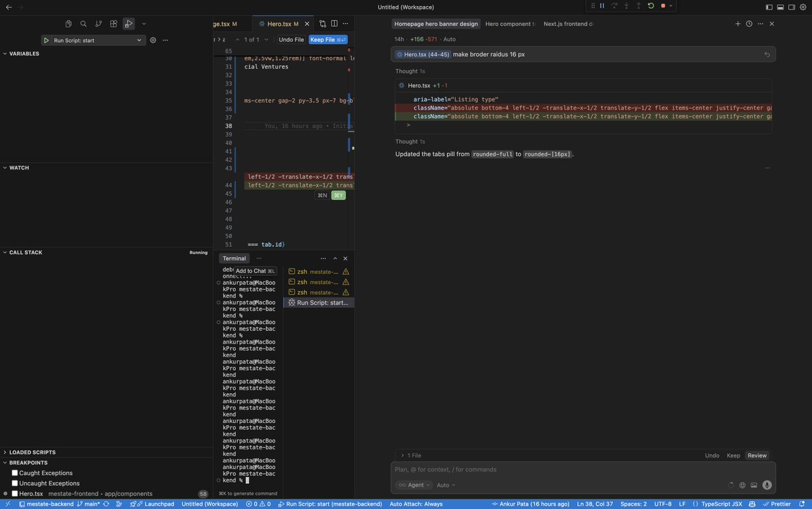Open the compare changes icon in editor toolbar

coord(322,24)
